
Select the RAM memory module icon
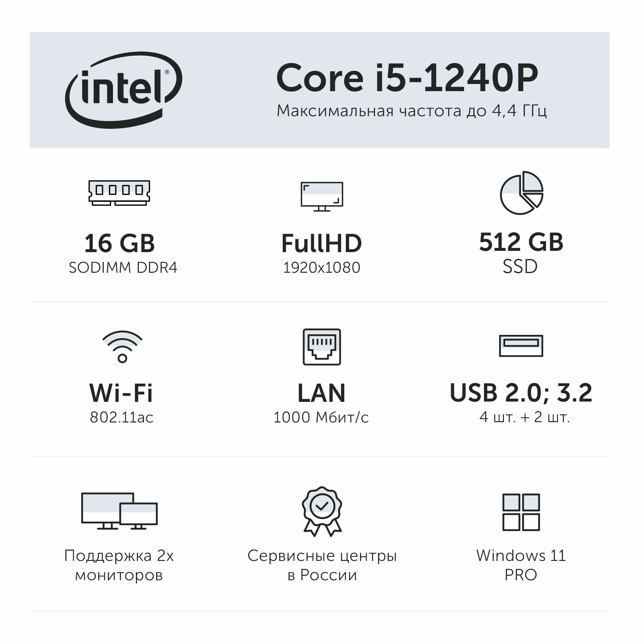pos(119,193)
